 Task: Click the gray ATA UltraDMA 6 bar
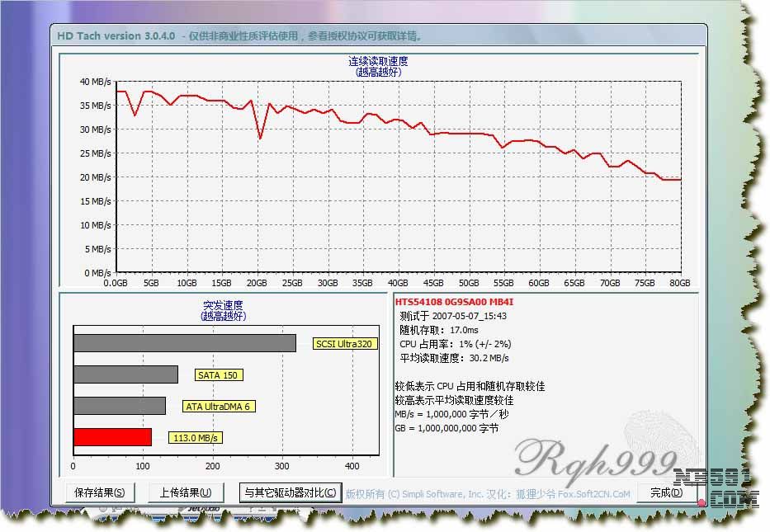pos(120,406)
